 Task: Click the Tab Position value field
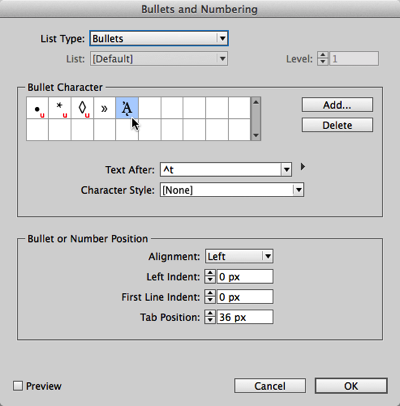coord(245,317)
